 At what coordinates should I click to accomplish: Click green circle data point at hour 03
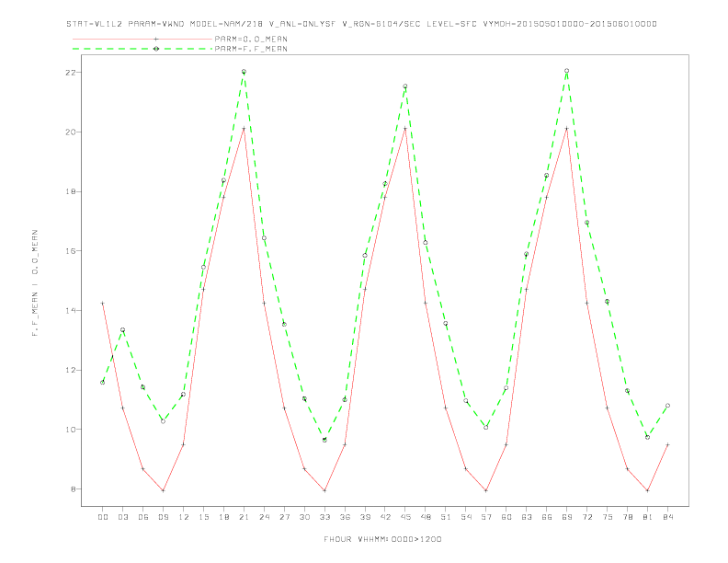click(x=122, y=330)
